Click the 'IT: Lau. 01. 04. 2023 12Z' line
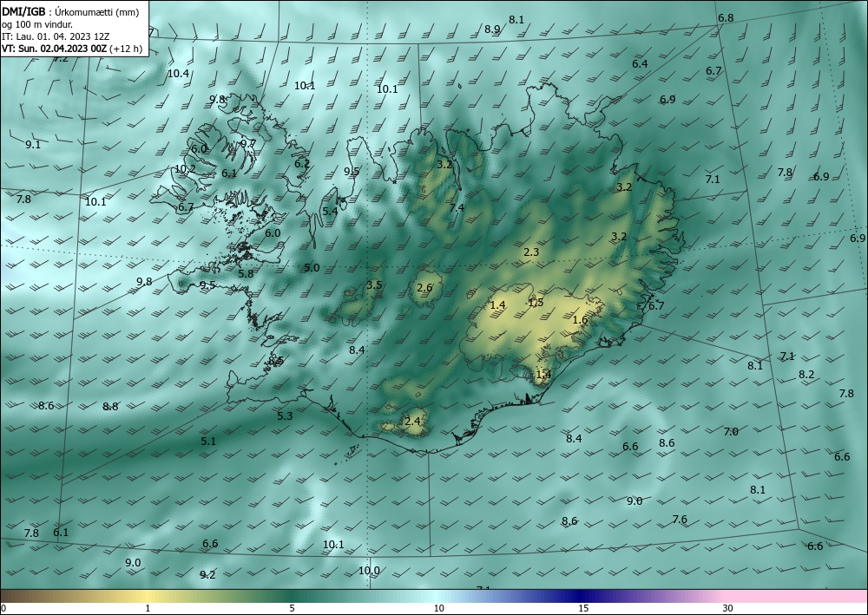 (x=56, y=36)
